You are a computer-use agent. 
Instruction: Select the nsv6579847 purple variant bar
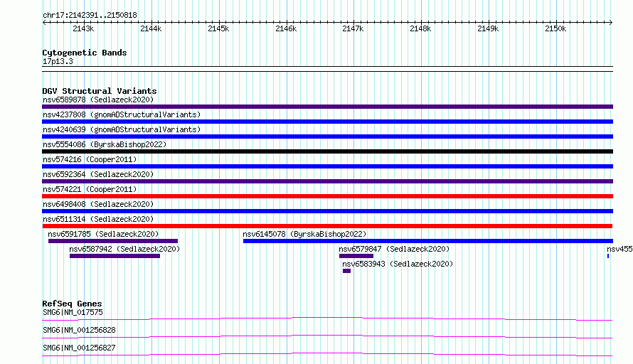coord(356,256)
